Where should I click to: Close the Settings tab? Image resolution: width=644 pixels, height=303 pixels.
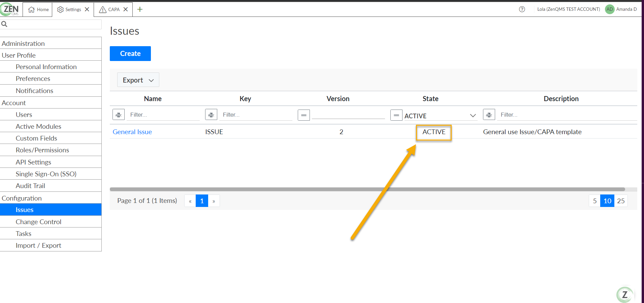pos(87,9)
